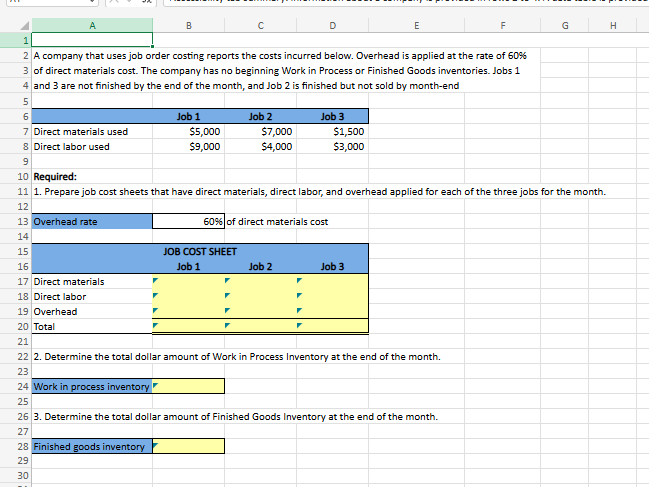Select Job 3 Total yellow cell
649x487 pixels.
click(x=333, y=326)
